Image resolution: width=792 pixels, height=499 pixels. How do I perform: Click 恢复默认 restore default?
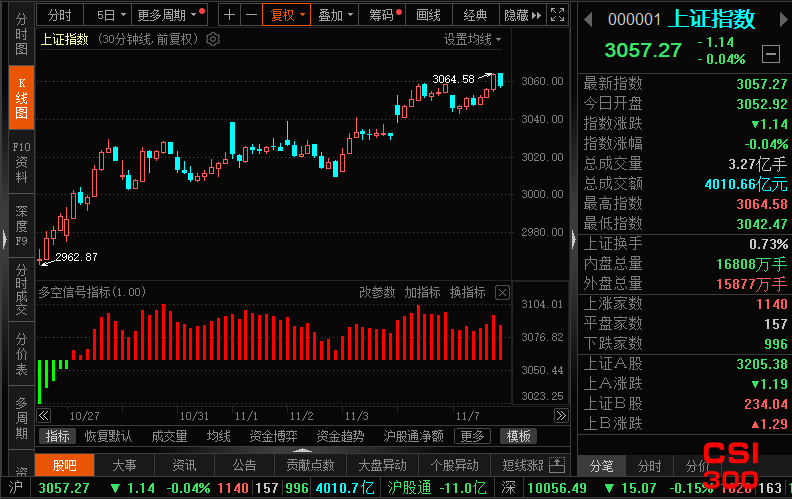108,436
